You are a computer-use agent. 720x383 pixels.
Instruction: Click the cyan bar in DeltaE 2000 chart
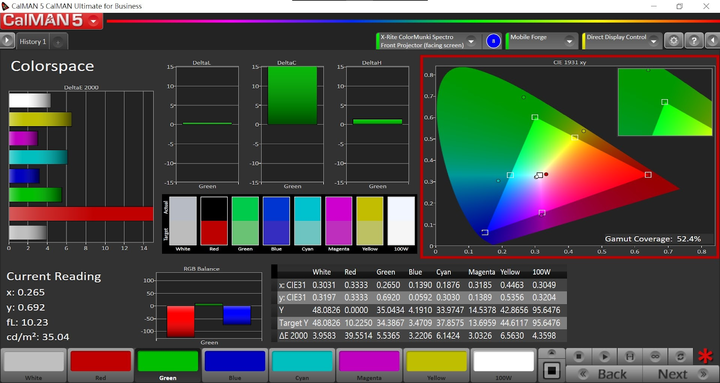click(38, 157)
